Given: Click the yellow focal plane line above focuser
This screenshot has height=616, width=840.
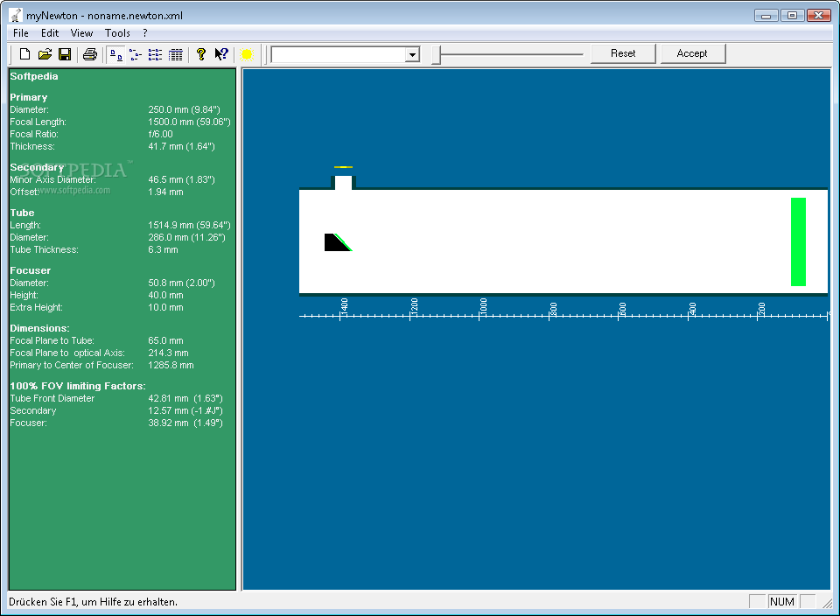Looking at the screenshot, I should [343, 167].
